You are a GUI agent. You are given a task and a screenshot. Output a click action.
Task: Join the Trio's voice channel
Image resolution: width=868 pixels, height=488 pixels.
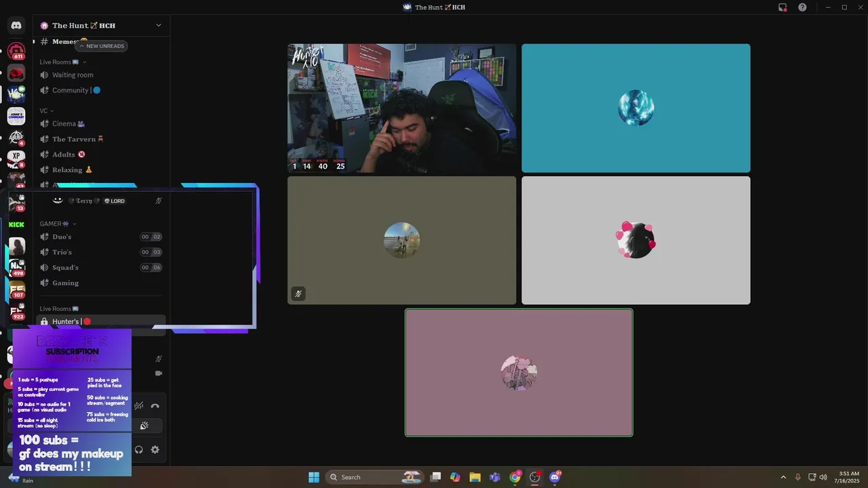[100, 252]
